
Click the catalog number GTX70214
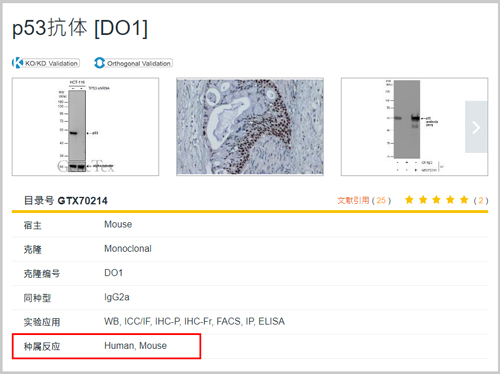click(x=83, y=201)
